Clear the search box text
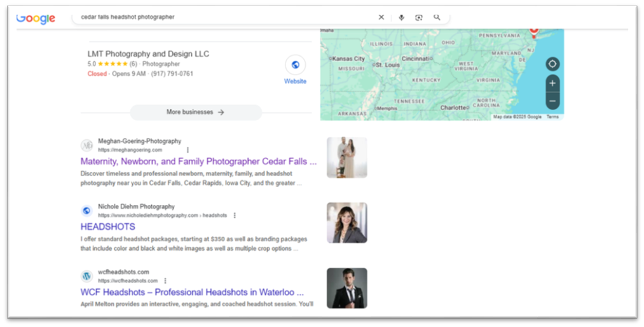 click(381, 17)
